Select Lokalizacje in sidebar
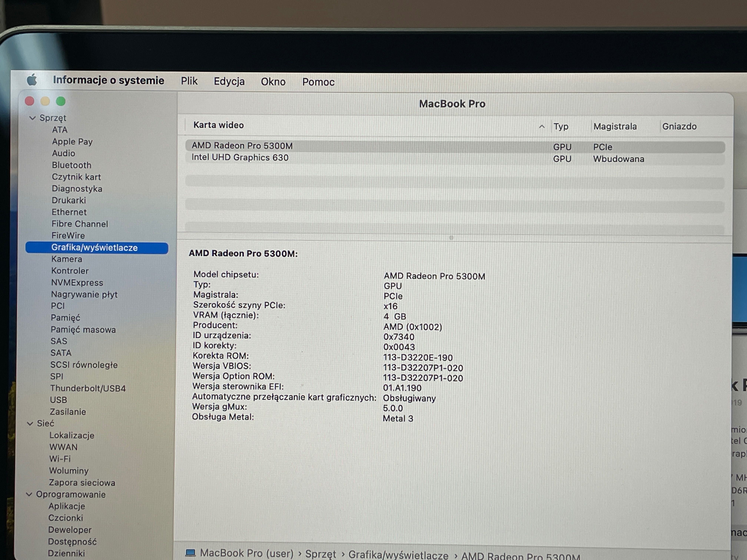The height and width of the screenshot is (560, 747). coord(72,435)
